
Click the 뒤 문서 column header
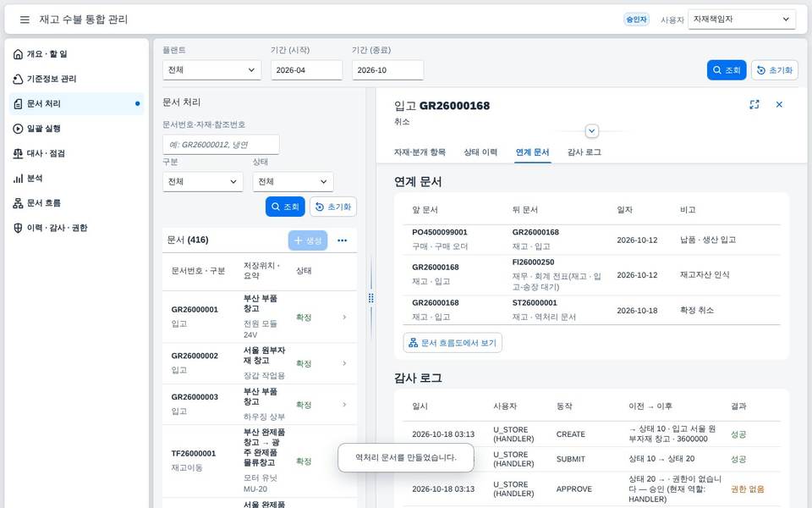click(x=525, y=210)
